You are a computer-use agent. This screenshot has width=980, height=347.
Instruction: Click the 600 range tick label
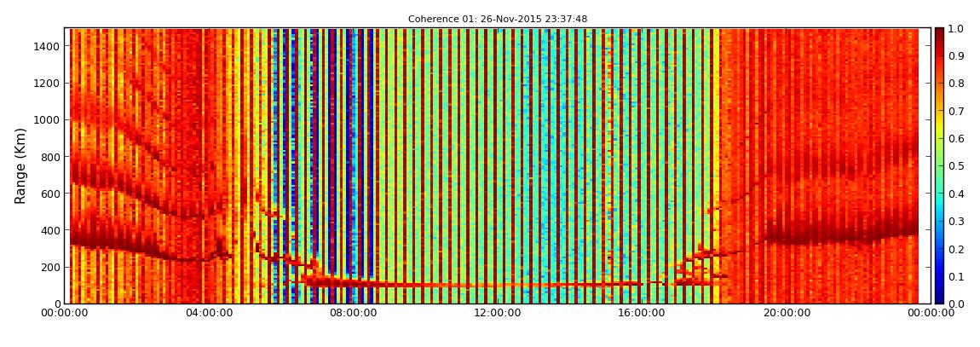point(50,194)
